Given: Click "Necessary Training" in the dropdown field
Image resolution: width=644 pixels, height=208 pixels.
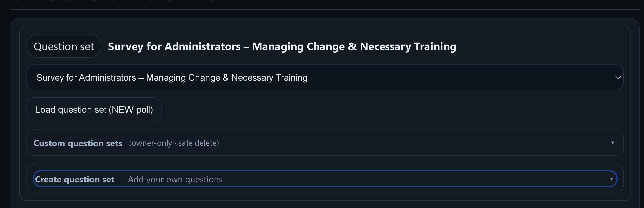Looking at the screenshot, I should 269,78.
